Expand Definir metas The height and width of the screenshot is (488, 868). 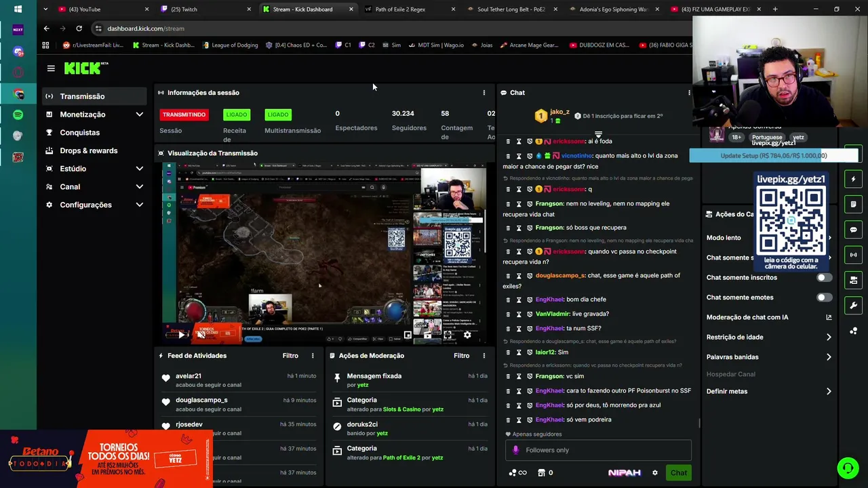tap(769, 391)
